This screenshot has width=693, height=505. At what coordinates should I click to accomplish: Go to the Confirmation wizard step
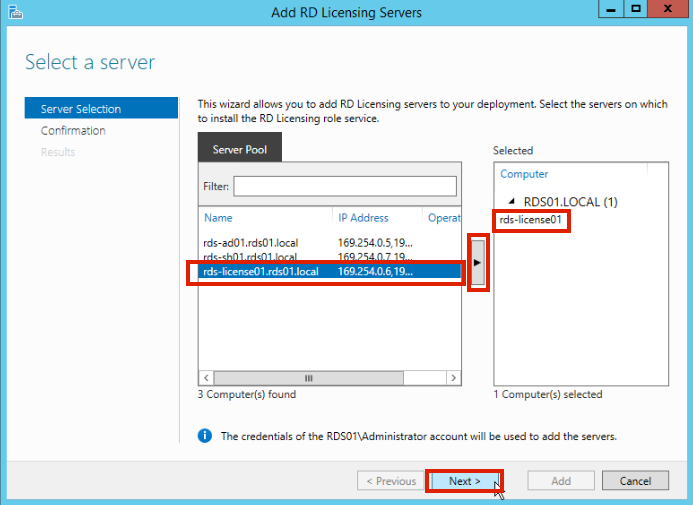[73, 131]
